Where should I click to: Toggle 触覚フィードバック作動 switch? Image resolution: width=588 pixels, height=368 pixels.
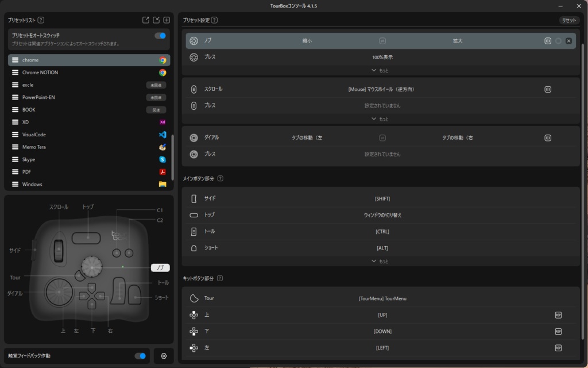(x=140, y=355)
